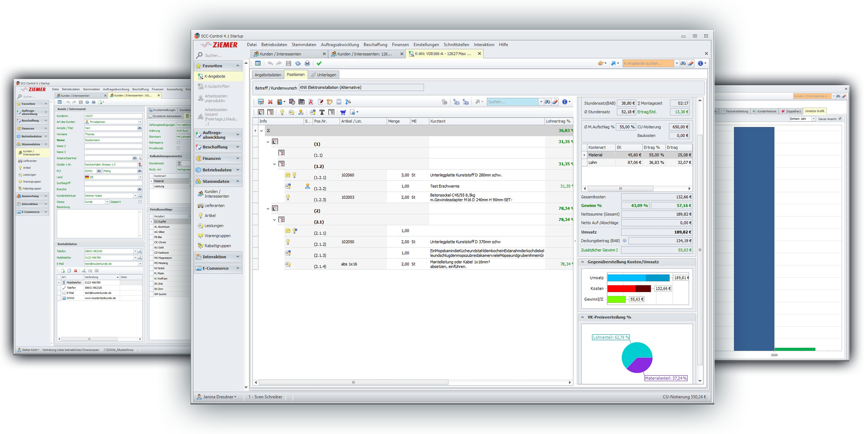868x434 pixels.
Task: Click the Suchen field above sidebar in main window
Action: [219, 56]
